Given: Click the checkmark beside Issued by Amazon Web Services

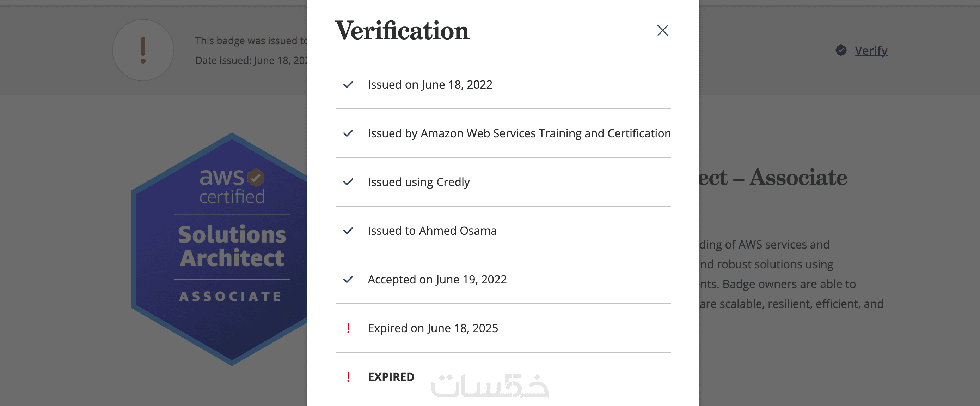Looking at the screenshot, I should point(348,133).
